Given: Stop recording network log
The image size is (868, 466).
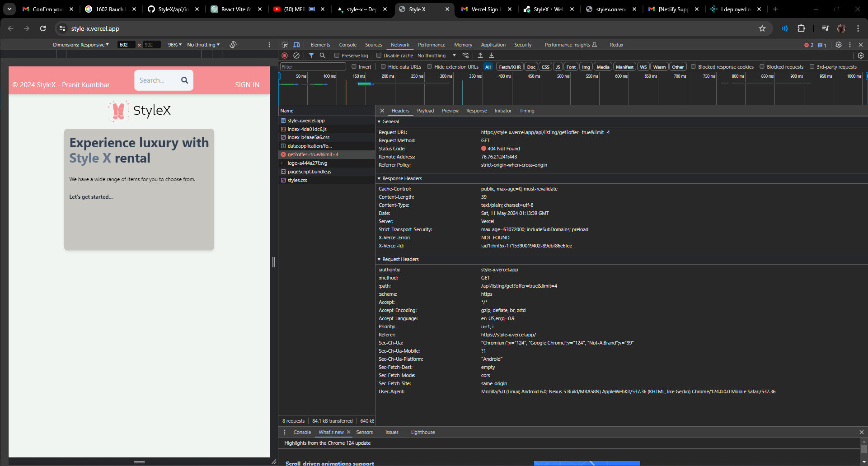Looking at the screenshot, I should 285,56.
